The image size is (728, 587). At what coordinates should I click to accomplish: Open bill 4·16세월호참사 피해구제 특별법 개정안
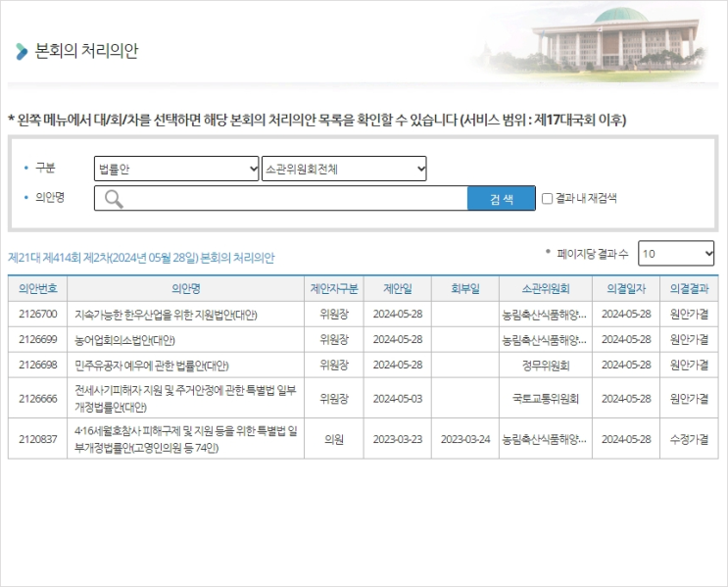click(x=186, y=439)
